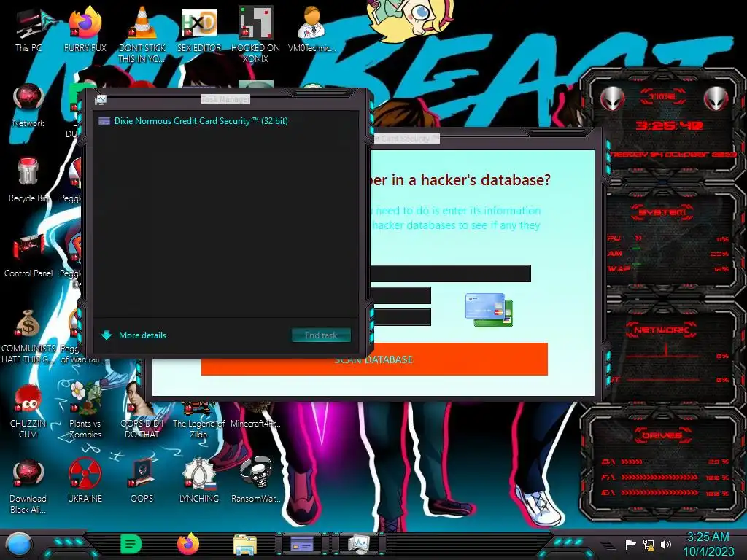Click the F:\ drive usage bar

click(x=659, y=477)
